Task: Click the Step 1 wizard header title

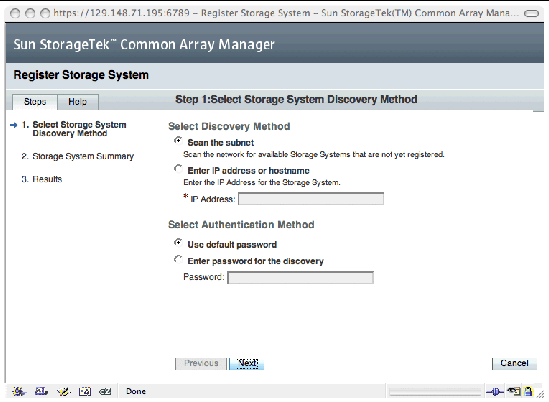Action: [x=296, y=99]
